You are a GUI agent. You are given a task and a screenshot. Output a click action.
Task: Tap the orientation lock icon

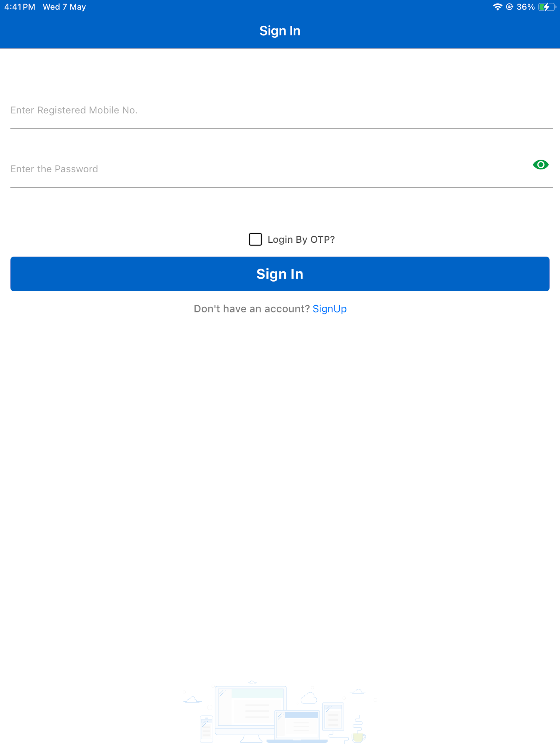(x=509, y=7)
